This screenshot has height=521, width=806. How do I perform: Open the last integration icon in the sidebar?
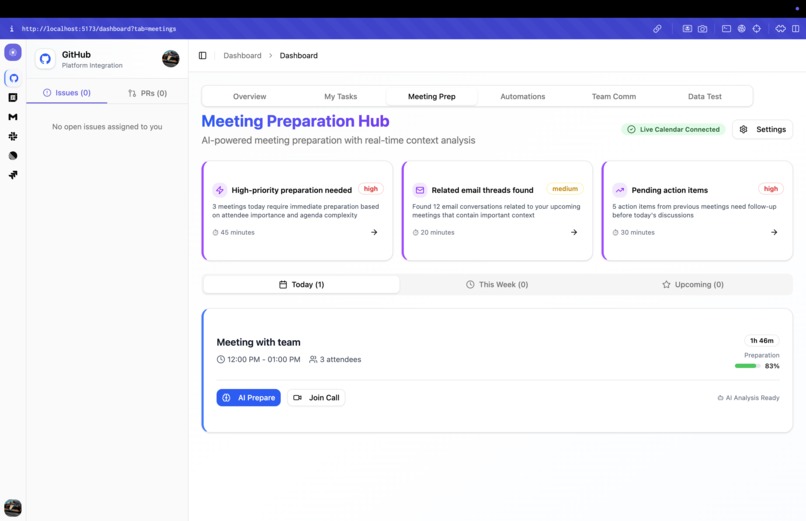point(13,175)
